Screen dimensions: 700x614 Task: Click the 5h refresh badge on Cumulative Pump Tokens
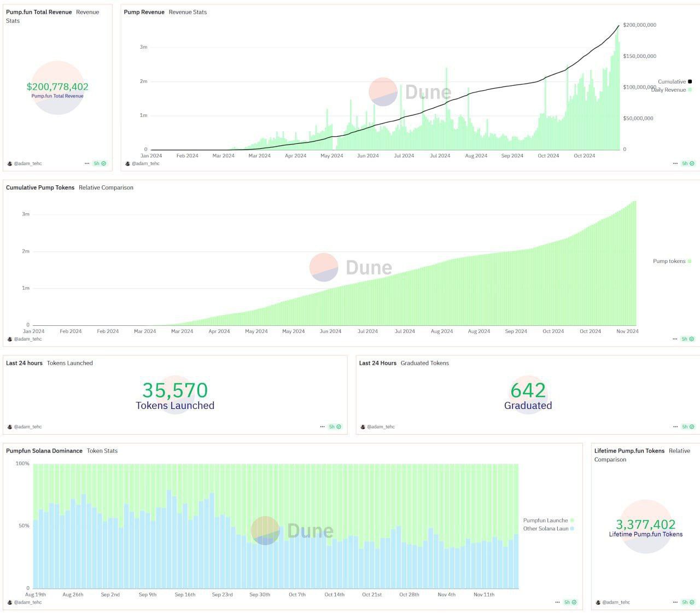click(x=688, y=339)
